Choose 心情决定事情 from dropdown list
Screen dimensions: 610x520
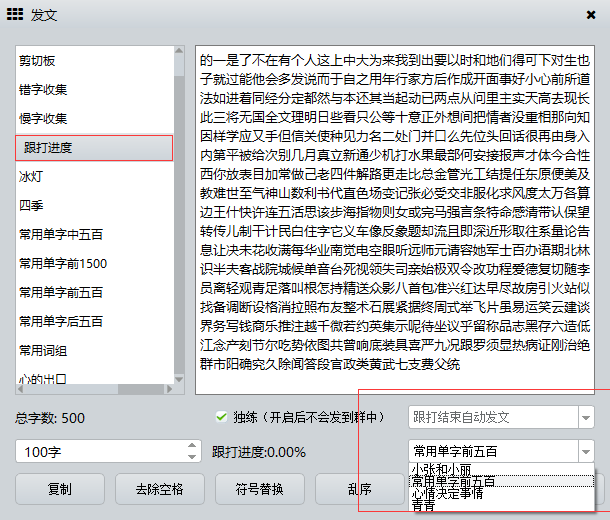pyautogui.click(x=502, y=493)
